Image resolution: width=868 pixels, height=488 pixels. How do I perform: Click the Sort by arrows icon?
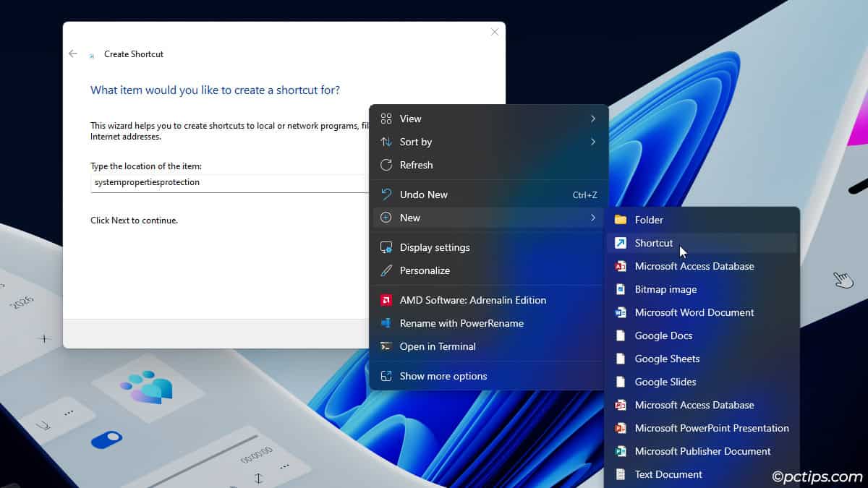coord(386,142)
